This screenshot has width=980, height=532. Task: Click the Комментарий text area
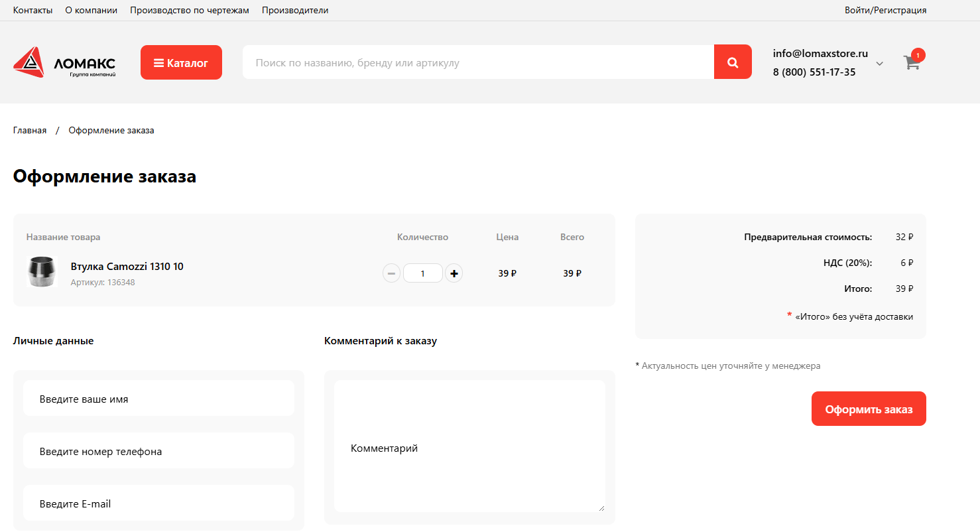469,446
